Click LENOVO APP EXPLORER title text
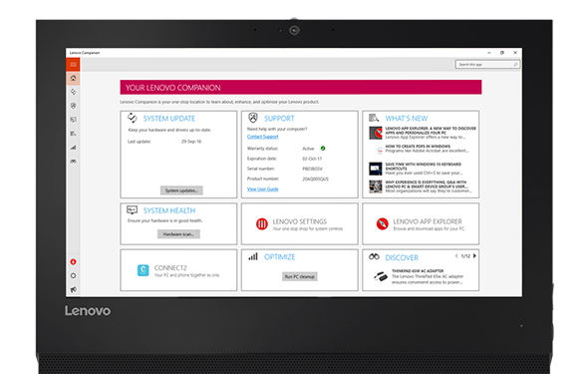Image resolution: width=588 pixels, height=374 pixels. point(428,221)
